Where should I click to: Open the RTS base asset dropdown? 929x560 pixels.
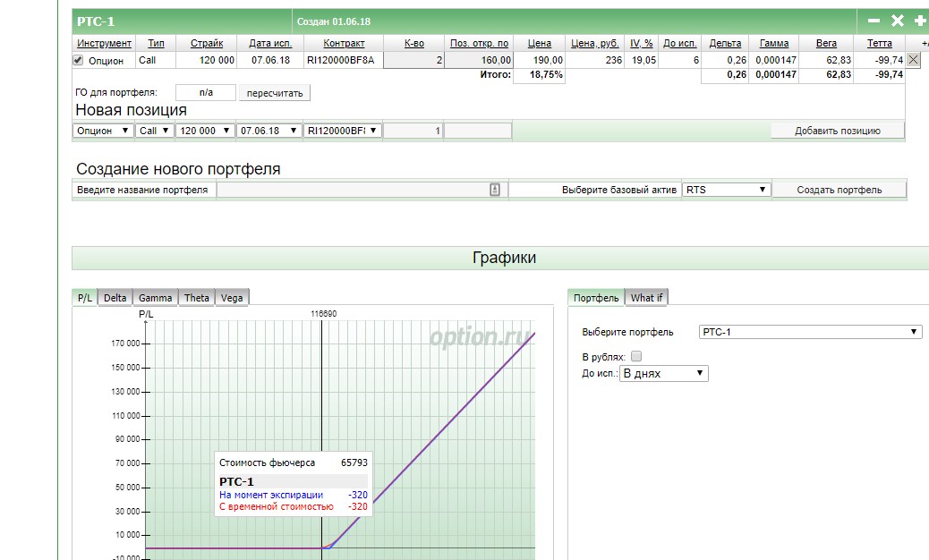pyautogui.click(x=727, y=190)
